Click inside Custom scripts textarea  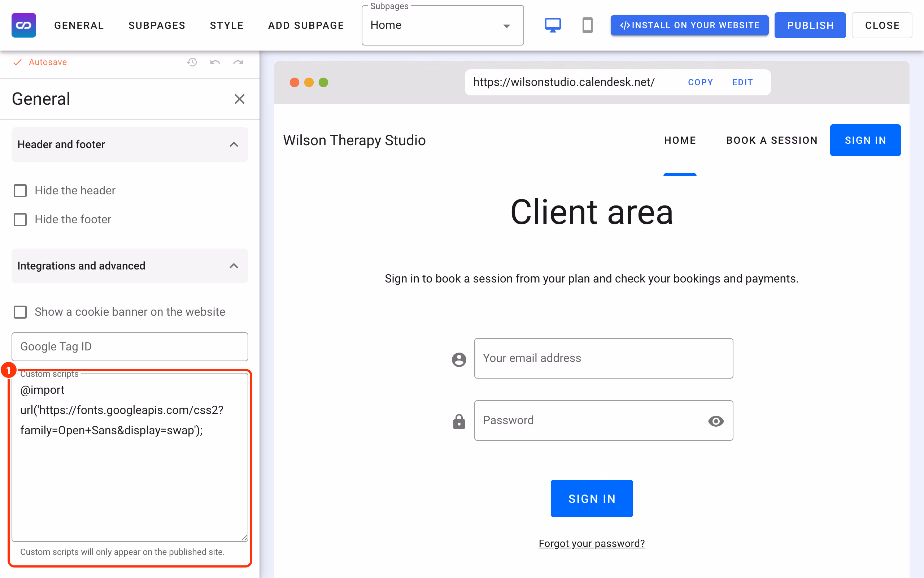tap(130, 457)
